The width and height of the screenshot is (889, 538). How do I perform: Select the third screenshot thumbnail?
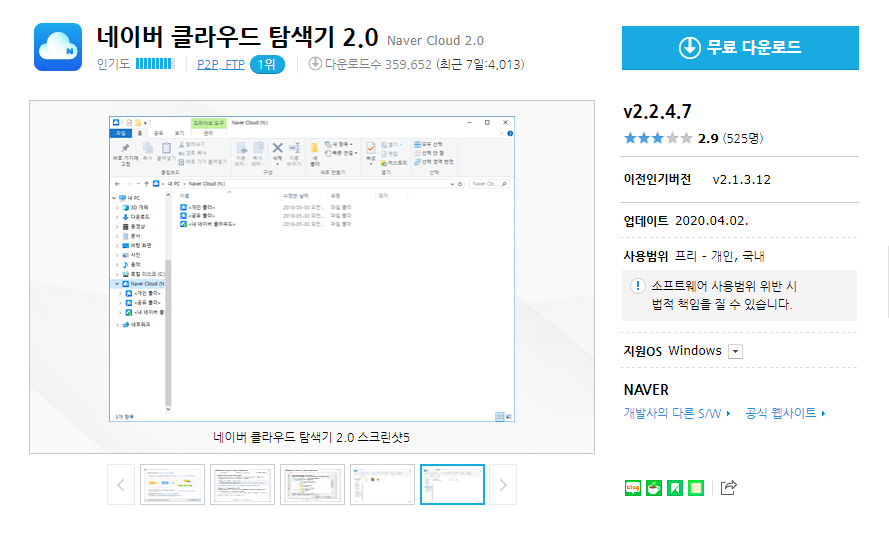point(312,485)
